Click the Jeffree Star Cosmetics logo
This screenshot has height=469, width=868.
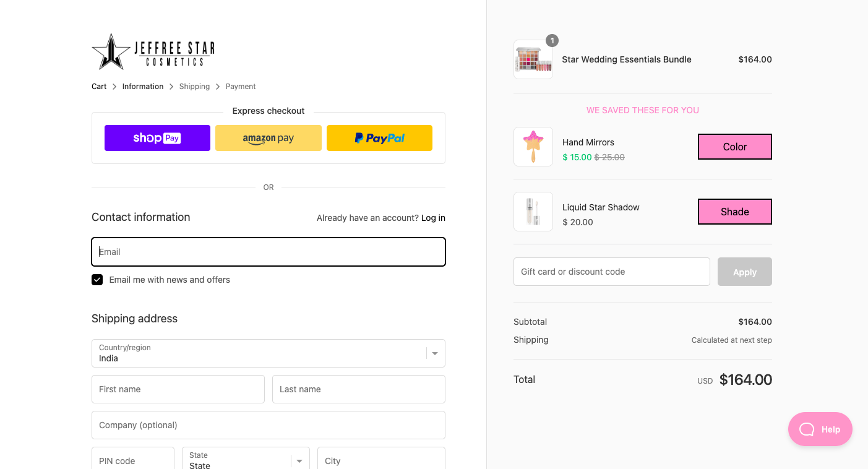point(153,51)
